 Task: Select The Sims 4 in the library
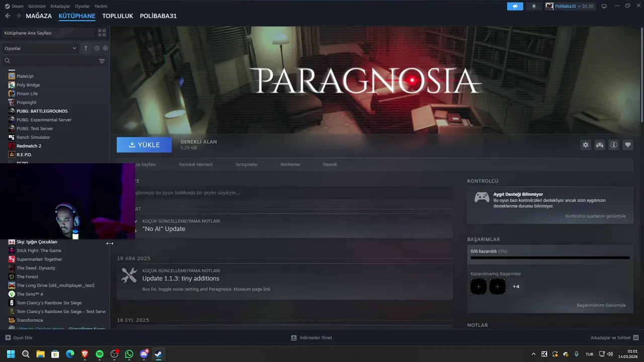point(30,294)
